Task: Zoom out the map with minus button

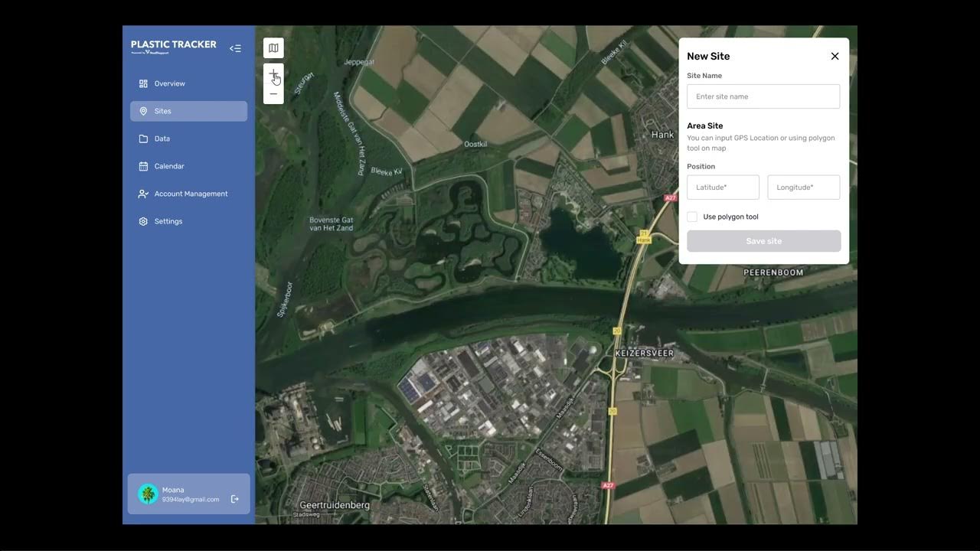Action: [x=273, y=94]
